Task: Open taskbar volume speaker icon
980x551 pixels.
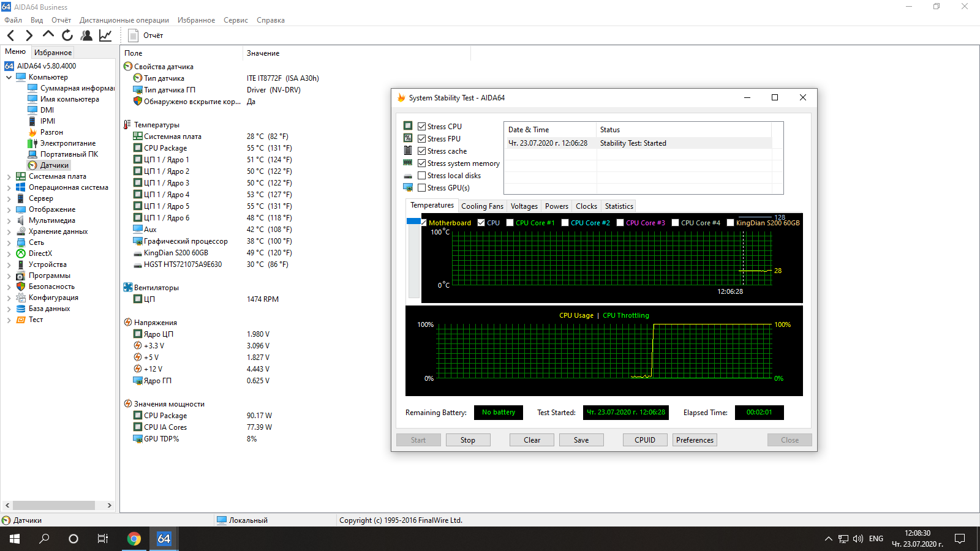Action: pos(858,539)
